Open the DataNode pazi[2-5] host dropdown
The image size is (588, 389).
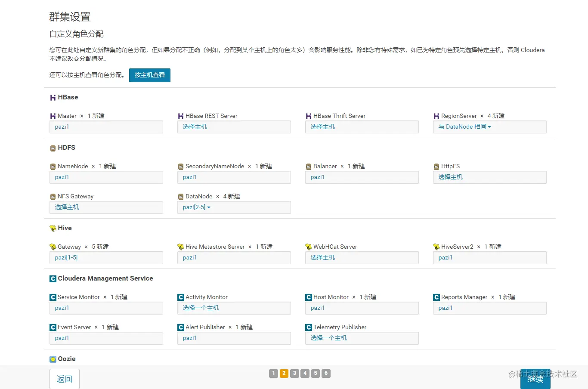click(x=196, y=207)
